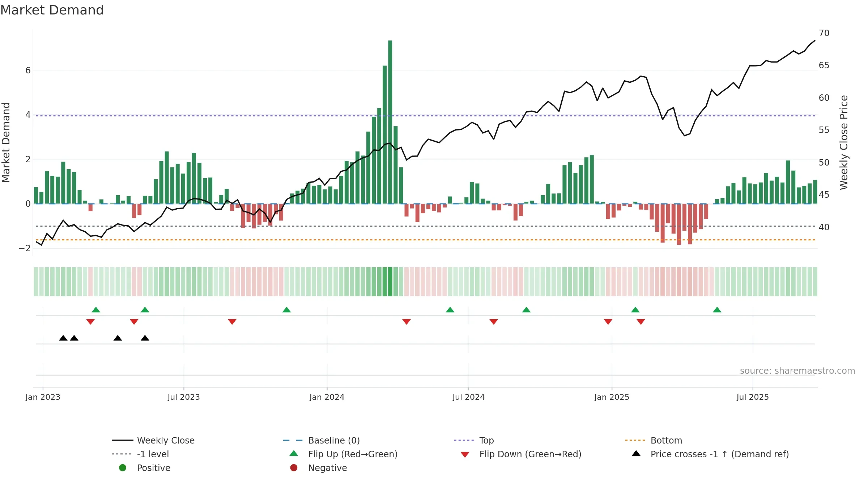Click the −2 demand axis tick
The width and height of the screenshot is (868, 488).
[x=25, y=248]
